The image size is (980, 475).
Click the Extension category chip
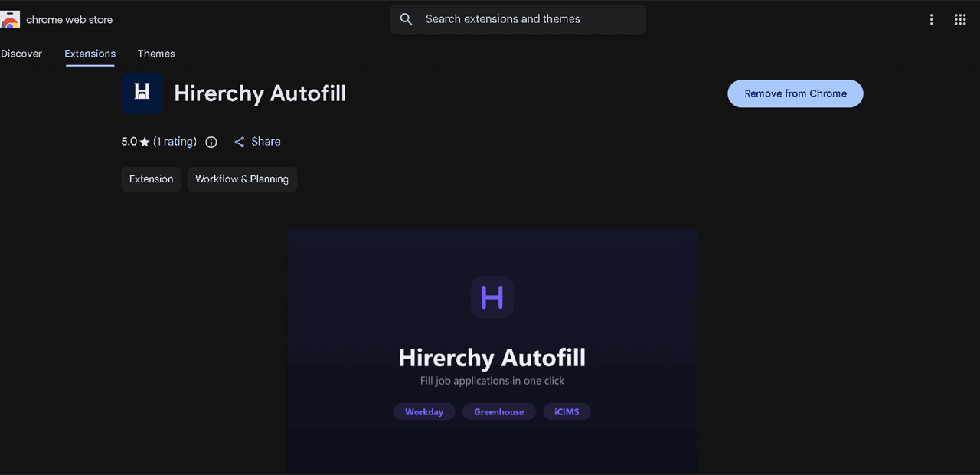tap(151, 179)
